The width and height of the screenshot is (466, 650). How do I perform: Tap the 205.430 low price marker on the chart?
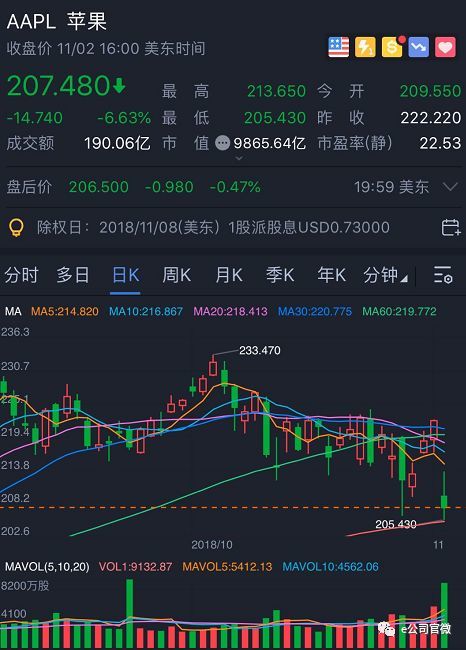coord(396,524)
